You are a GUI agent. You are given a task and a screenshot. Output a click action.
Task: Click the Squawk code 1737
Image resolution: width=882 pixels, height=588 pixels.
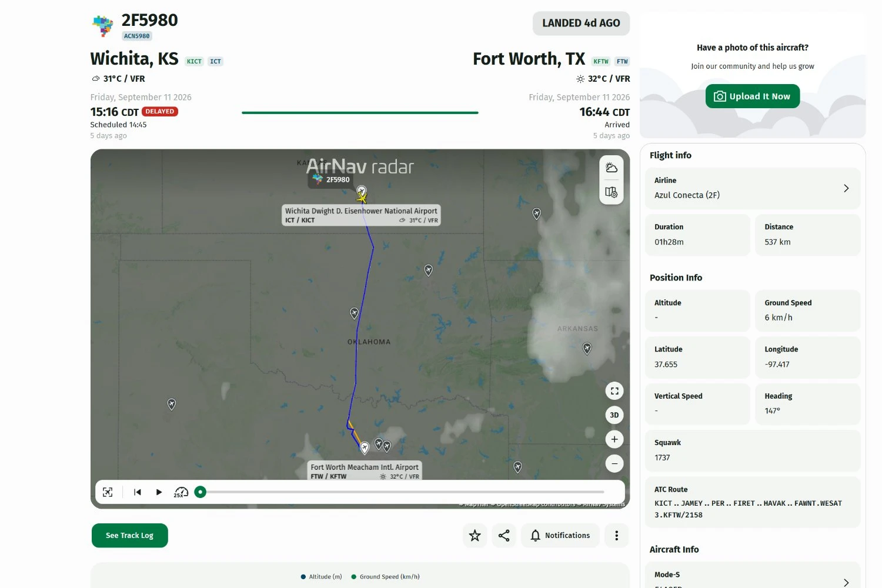coord(663,457)
